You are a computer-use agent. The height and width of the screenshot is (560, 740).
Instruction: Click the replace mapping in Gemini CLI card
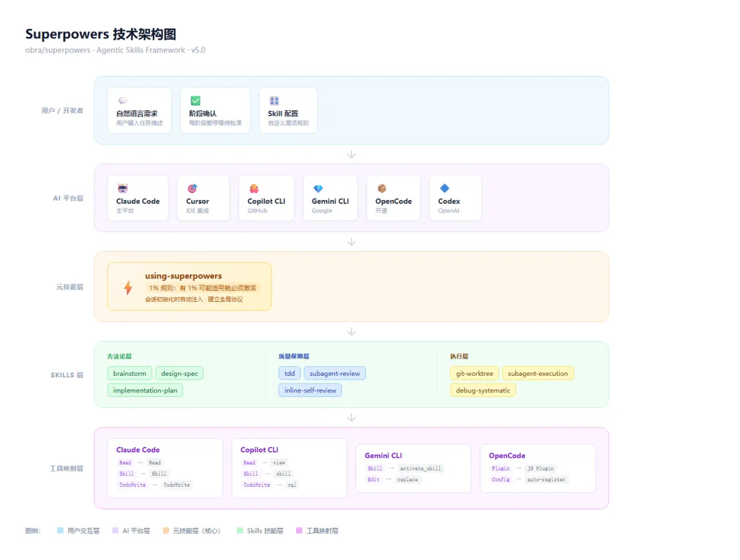408,480
